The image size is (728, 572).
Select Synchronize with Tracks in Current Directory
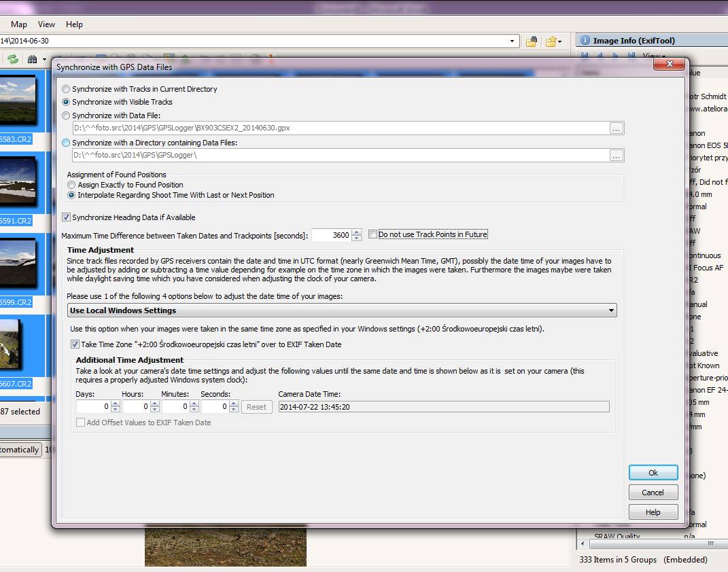66,89
